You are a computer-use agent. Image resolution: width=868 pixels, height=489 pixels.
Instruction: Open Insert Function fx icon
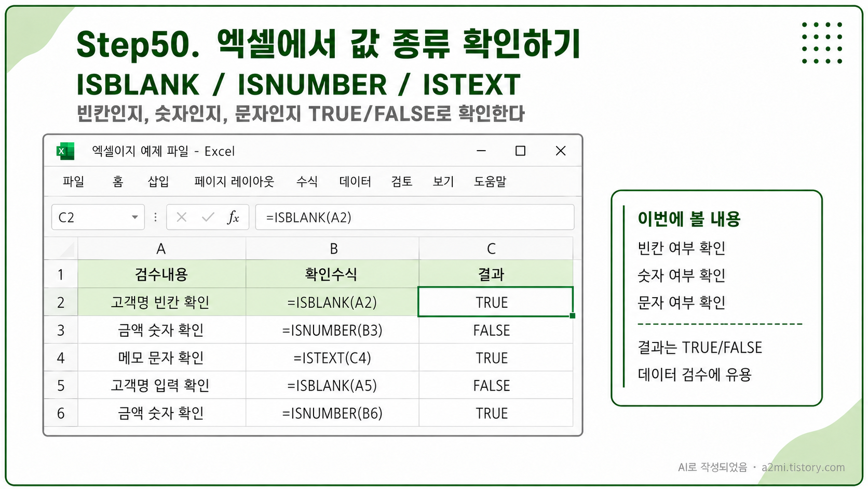[x=233, y=217]
